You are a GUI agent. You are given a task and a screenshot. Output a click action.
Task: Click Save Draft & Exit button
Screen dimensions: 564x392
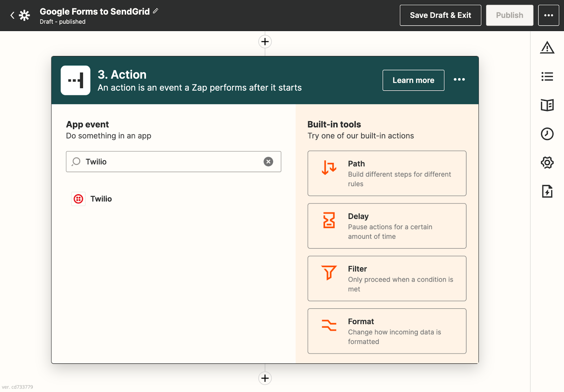point(440,15)
